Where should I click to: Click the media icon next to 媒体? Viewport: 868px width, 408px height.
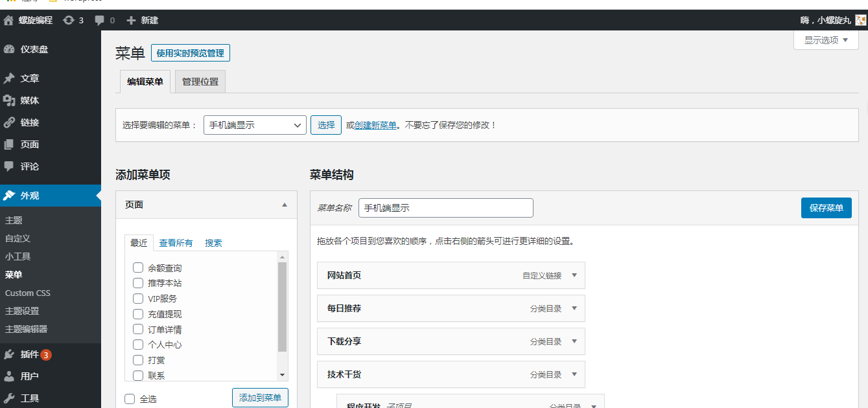9,100
